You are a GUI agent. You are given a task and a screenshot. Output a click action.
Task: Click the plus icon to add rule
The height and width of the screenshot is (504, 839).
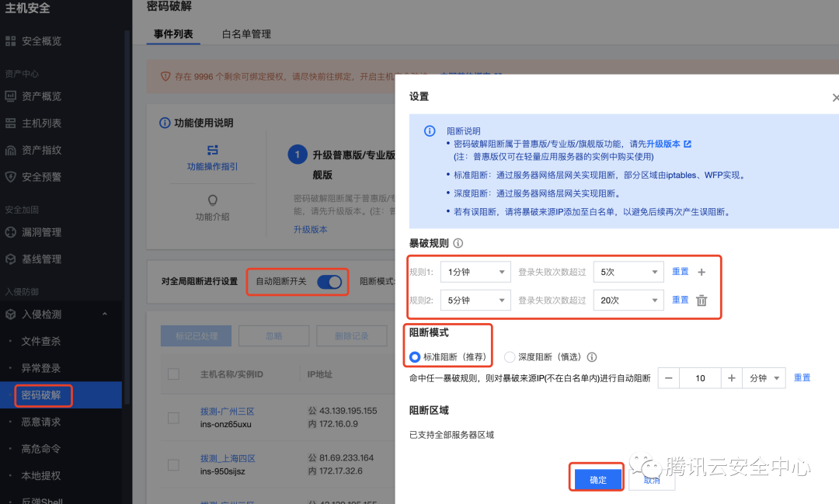click(701, 272)
